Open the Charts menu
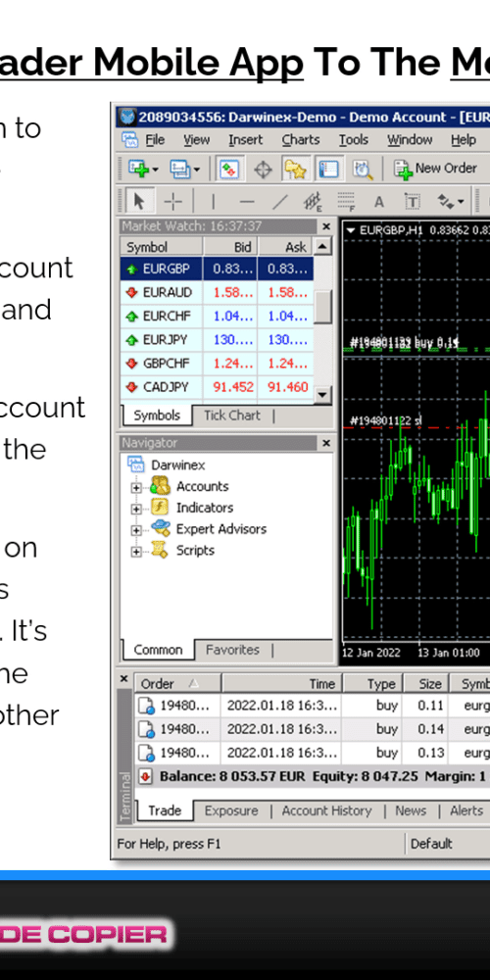490x980 pixels. 301,140
